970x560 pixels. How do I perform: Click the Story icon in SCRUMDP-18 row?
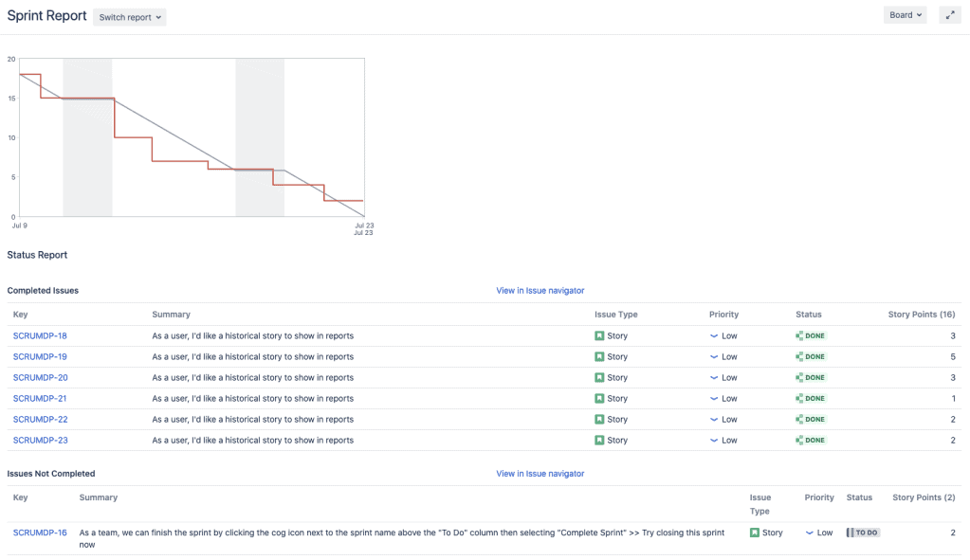point(599,336)
